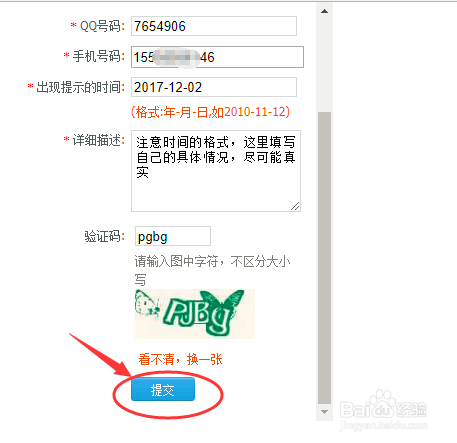Click the 手机号码 input field
Screen dimensions: 457x443
pyautogui.click(x=217, y=57)
